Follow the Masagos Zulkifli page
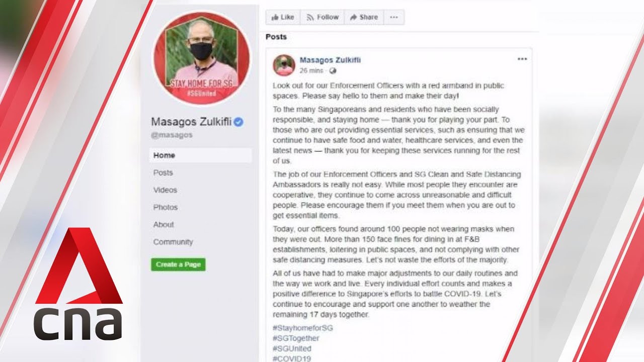644x362 pixels. tap(323, 17)
